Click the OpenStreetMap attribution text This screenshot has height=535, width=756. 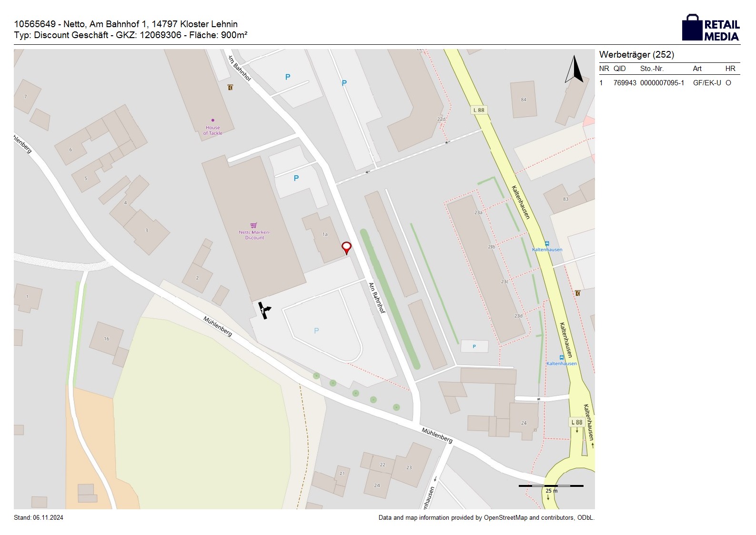click(x=486, y=518)
